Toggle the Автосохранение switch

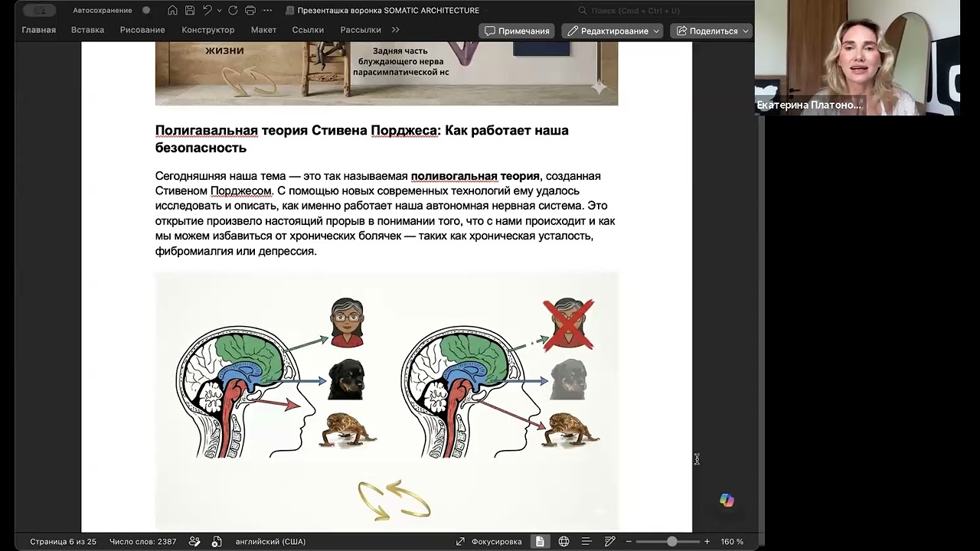coord(146,11)
